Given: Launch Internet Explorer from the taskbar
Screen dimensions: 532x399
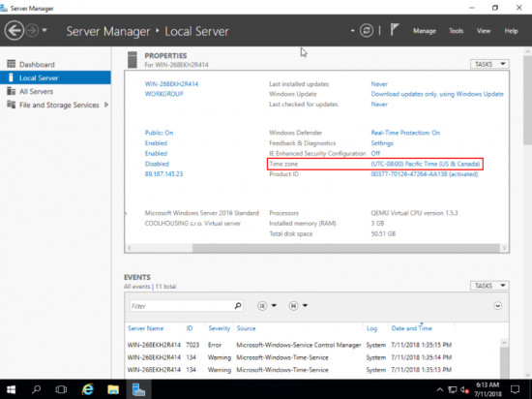Looking at the screenshot, I should click(88, 389).
